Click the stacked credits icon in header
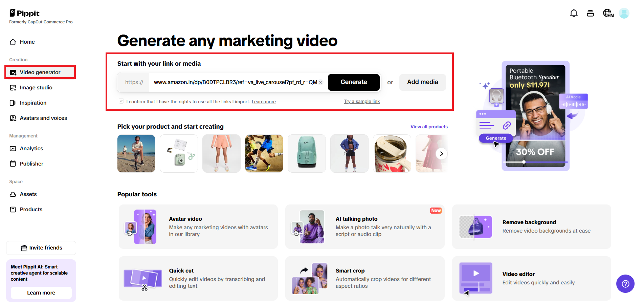The width and height of the screenshot is (644, 304). click(x=590, y=13)
